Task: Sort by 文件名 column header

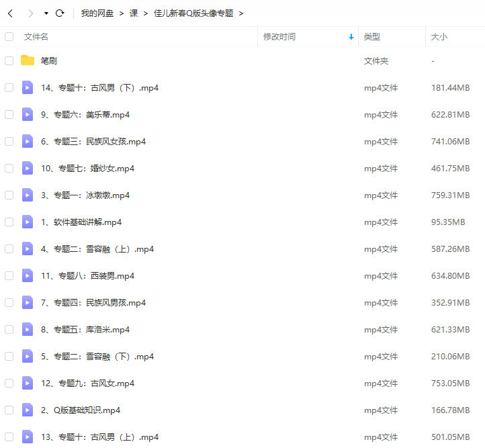Action: [36, 37]
